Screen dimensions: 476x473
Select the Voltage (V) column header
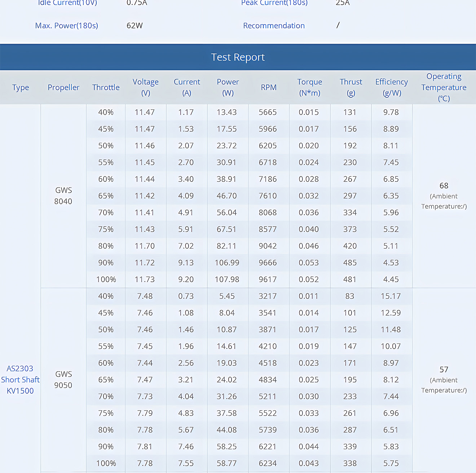click(146, 87)
